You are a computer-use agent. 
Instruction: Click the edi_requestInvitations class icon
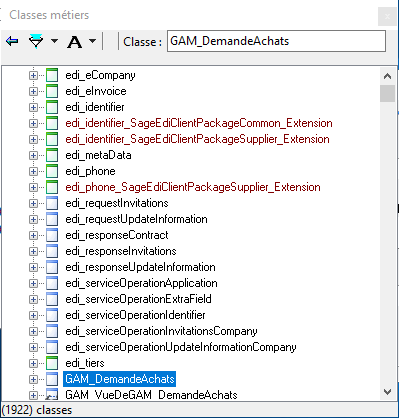coord(52,203)
